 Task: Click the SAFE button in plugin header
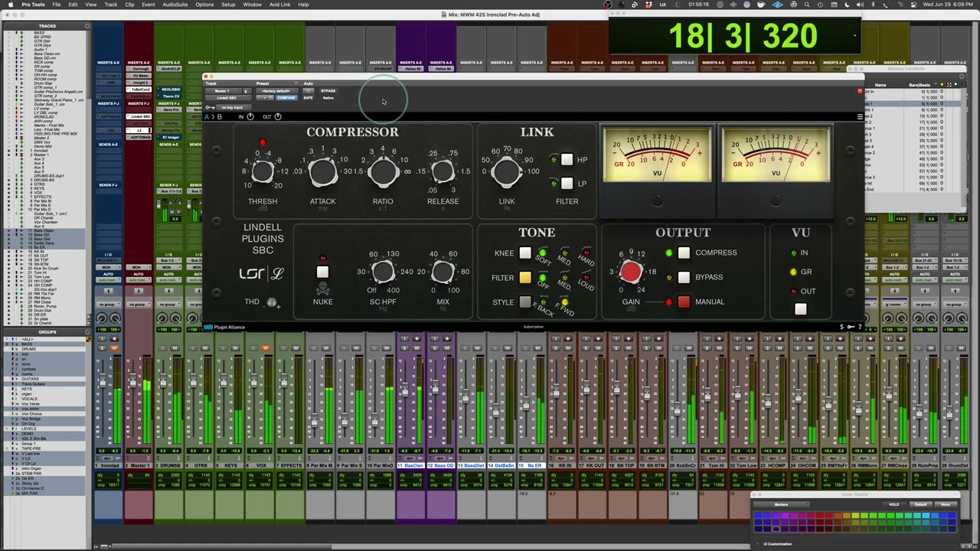click(308, 98)
